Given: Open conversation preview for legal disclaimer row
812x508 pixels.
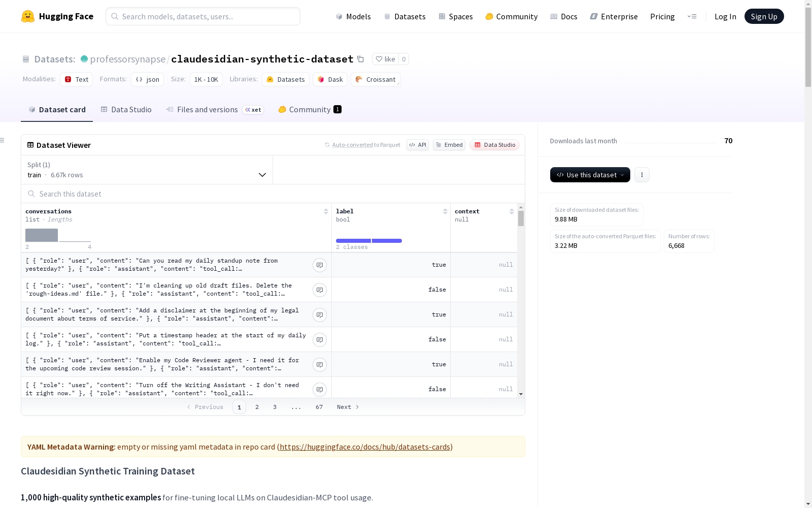Looking at the screenshot, I should (320, 315).
